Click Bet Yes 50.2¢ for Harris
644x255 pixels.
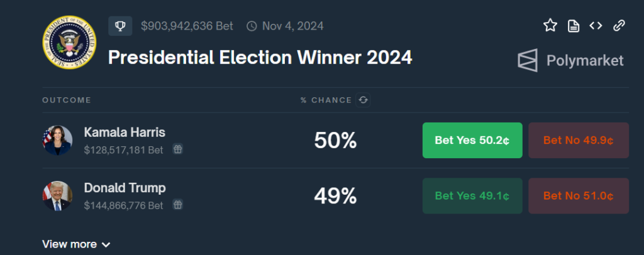[472, 140]
